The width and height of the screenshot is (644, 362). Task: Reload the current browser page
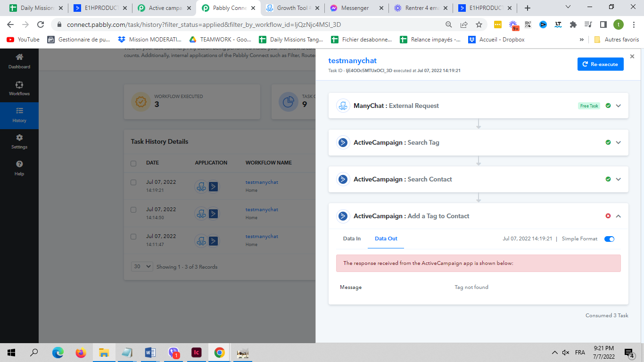(x=41, y=25)
